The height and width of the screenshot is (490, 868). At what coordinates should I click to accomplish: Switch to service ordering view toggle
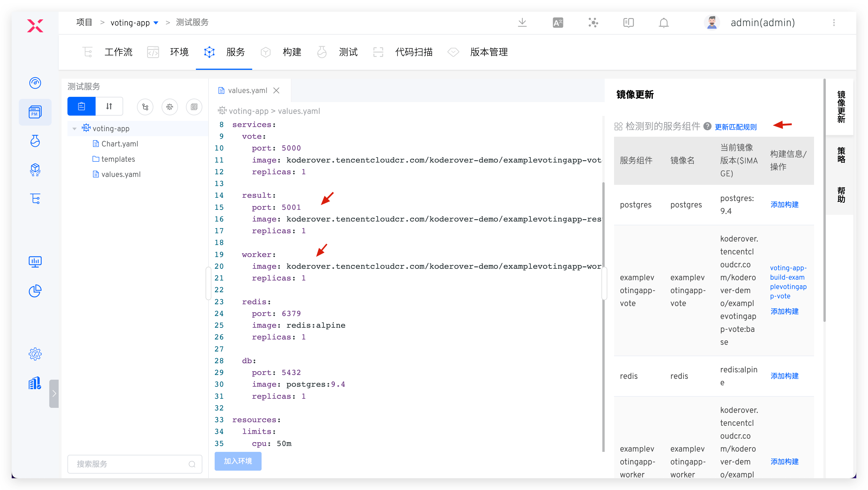tap(109, 107)
